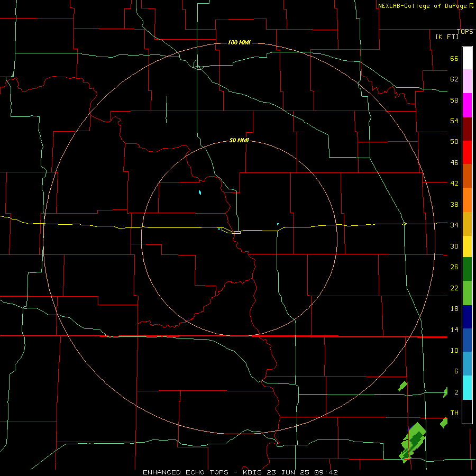The image size is (476, 476).
Task: Click the black TH legend swatch
Action: tap(467, 411)
